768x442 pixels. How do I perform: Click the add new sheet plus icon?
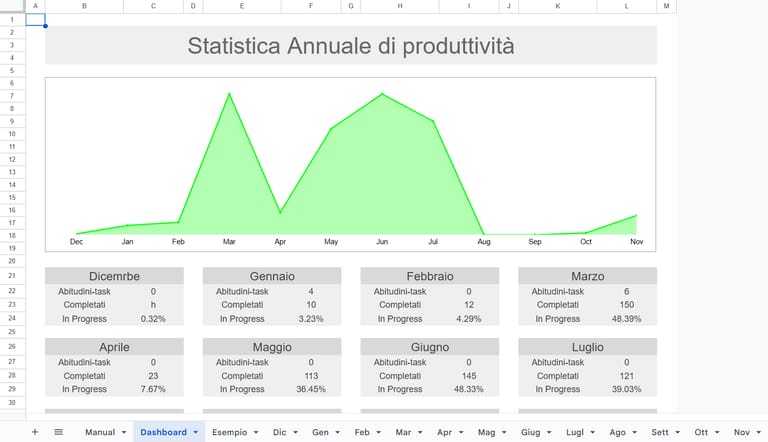click(x=34, y=432)
